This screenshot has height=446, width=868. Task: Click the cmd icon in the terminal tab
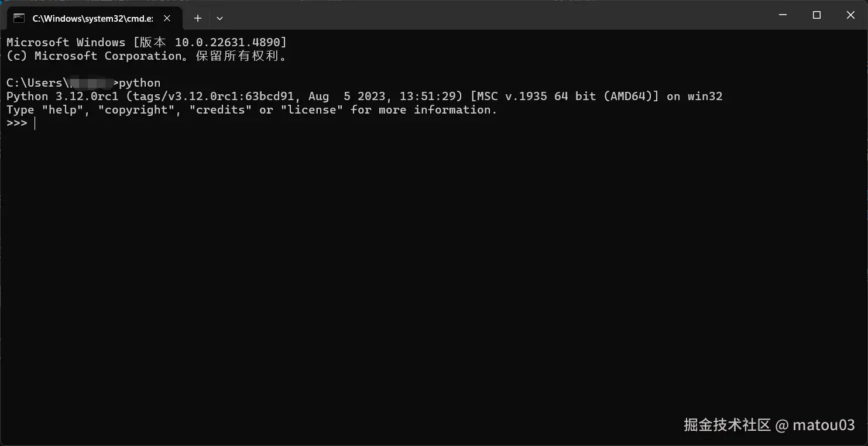point(19,18)
